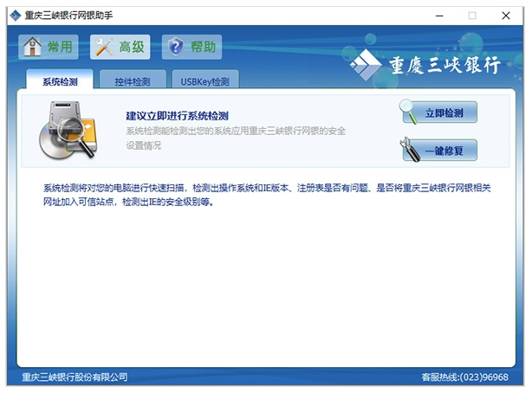
Task: Close the 网银助手 window
Action: click(x=506, y=16)
